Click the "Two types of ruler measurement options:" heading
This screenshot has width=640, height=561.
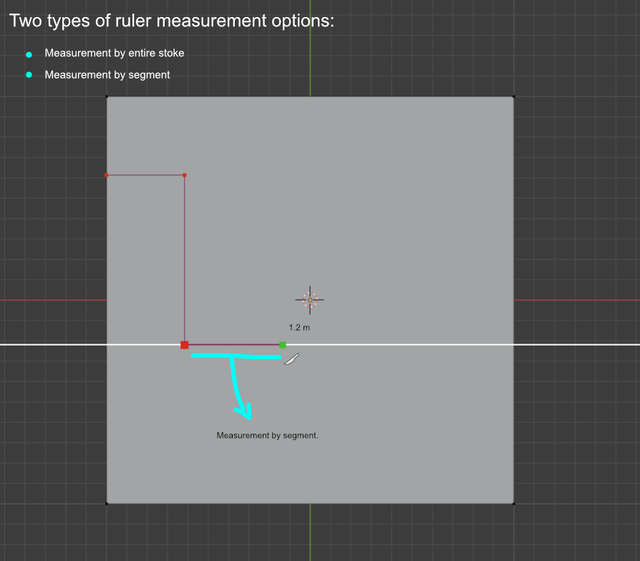(x=172, y=21)
